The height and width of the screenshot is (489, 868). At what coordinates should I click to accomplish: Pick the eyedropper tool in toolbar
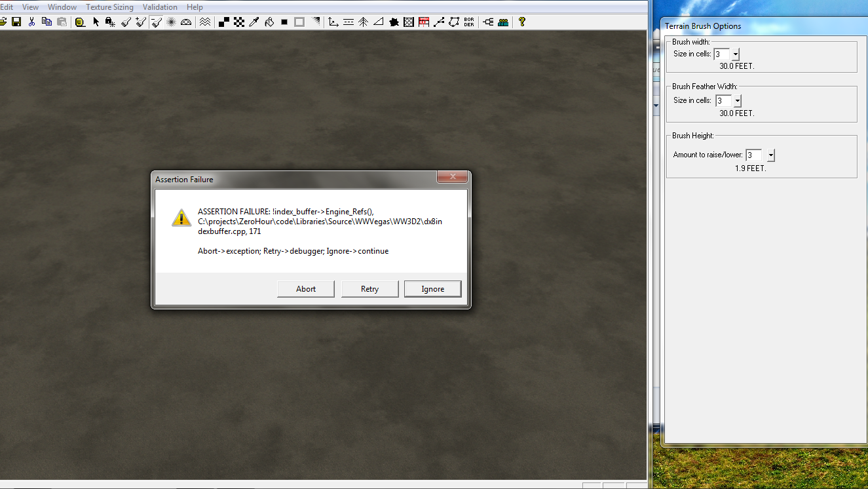(254, 22)
